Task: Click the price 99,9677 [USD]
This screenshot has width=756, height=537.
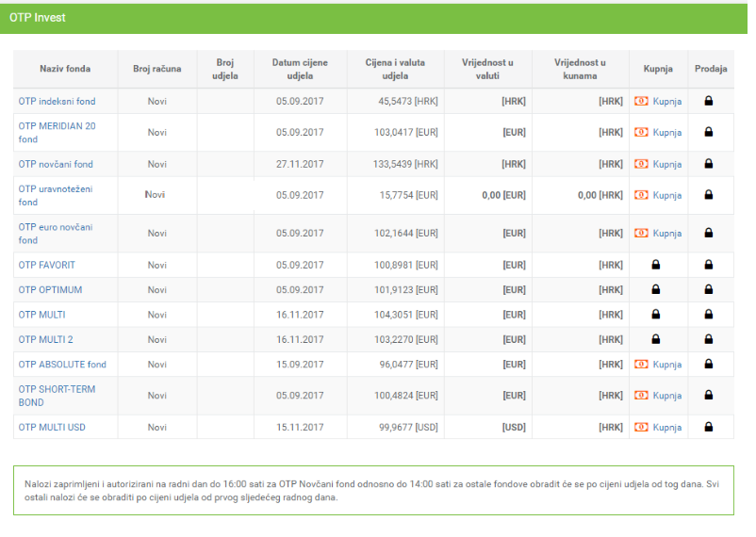Action: tap(408, 428)
